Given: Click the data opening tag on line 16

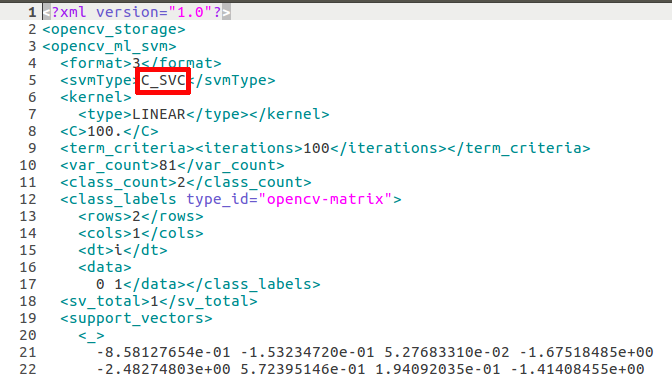Looking at the screenshot, I should click(x=105, y=267).
